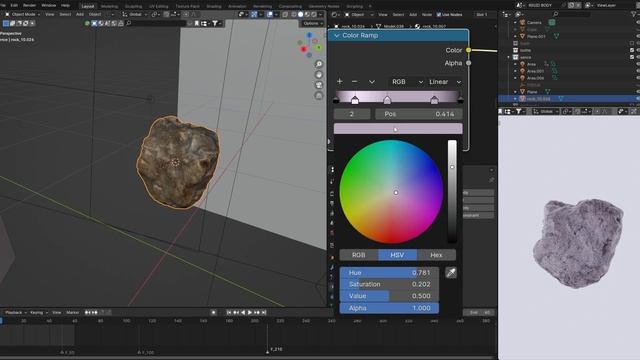
Task: Open the RGB color mode dropdown
Action: [407, 82]
